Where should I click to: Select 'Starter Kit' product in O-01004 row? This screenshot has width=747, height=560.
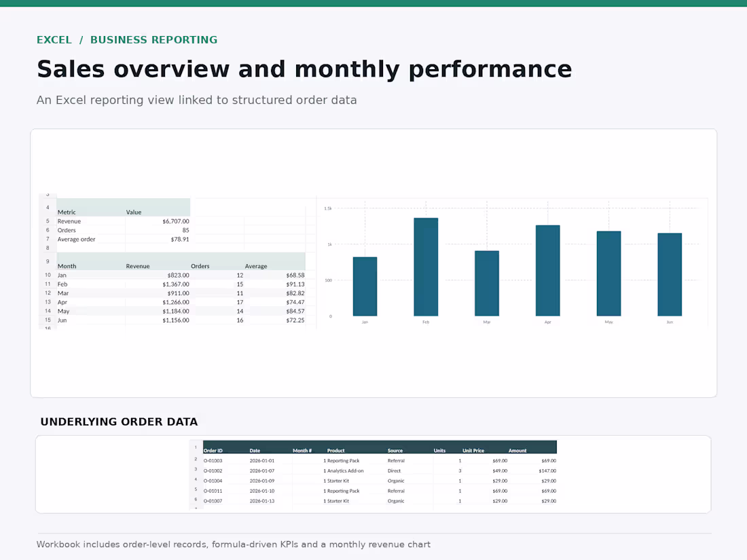point(357,481)
